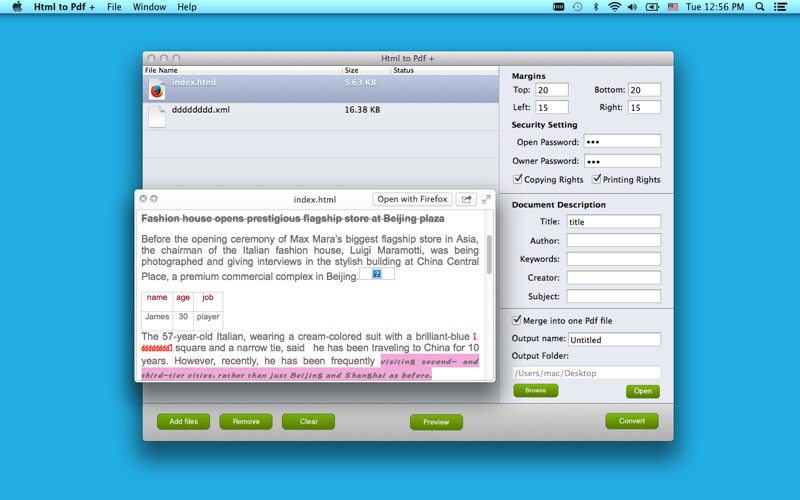800x500 pixels.
Task: Click the broken image placeholder in preview
Action: (x=377, y=274)
